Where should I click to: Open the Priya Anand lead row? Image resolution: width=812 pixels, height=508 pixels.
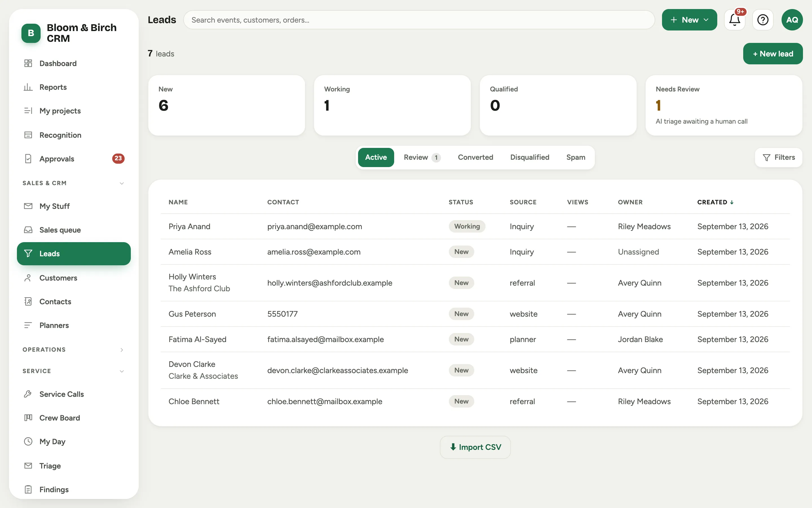click(475, 226)
